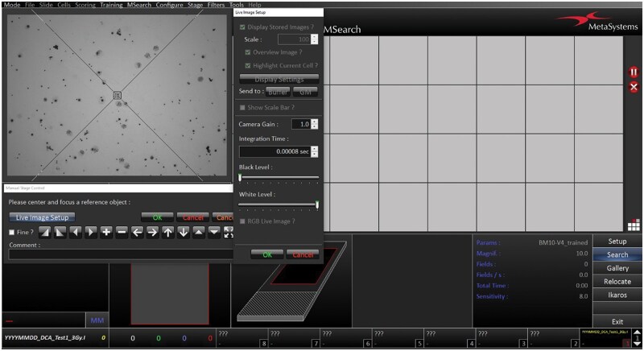Viewport: 644px width, 351px height.
Task: Click the gallery grid layout icon
Action: 633,225
